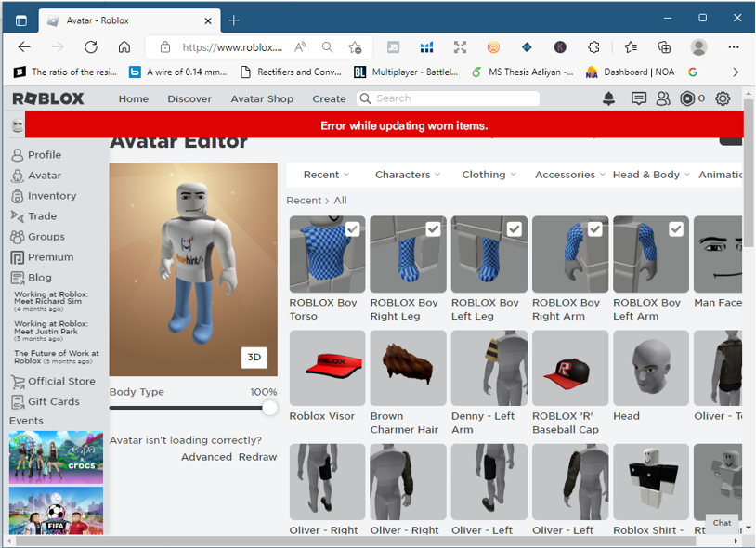Expand the Characters dropdown tab

[x=408, y=175]
